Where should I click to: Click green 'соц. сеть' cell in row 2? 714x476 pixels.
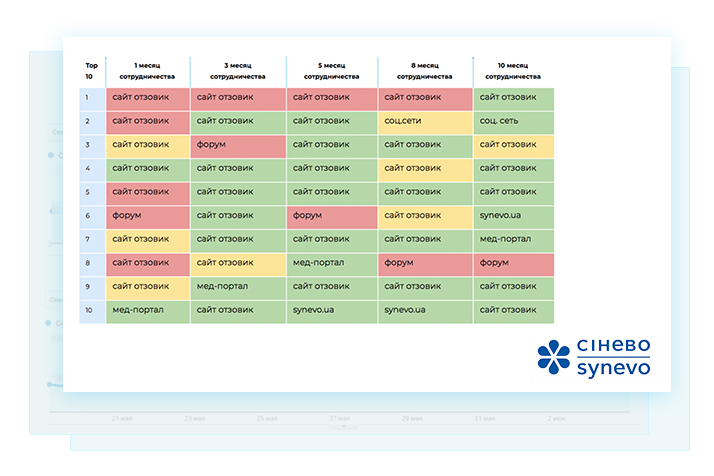(x=513, y=121)
